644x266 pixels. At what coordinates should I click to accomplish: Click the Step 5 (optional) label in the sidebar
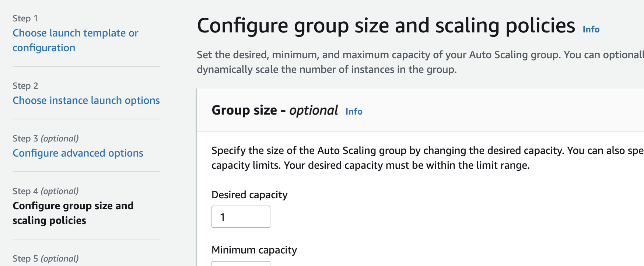(46, 259)
